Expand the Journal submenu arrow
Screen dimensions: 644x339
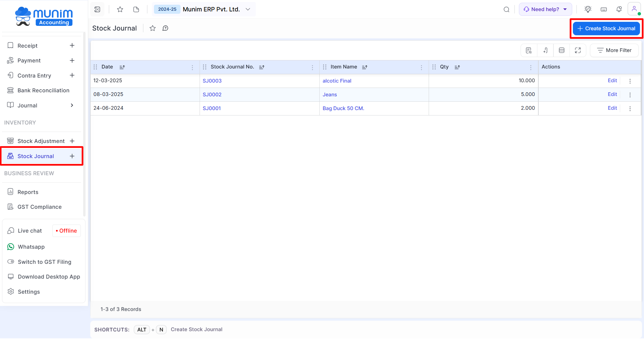pyautogui.click(x=72, y=105)
